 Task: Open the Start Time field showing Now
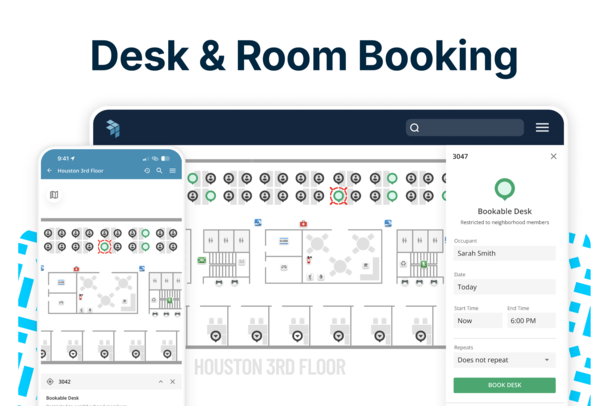point(477,321)
